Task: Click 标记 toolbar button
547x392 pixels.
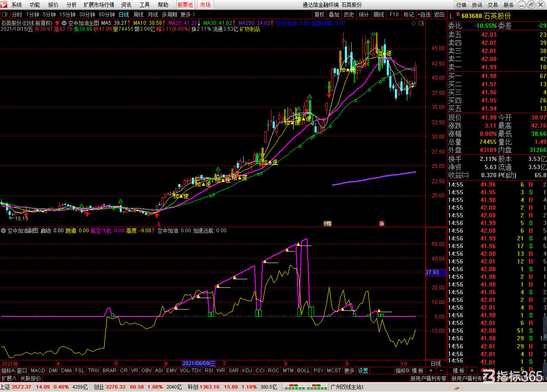Action: pos(409,15)
